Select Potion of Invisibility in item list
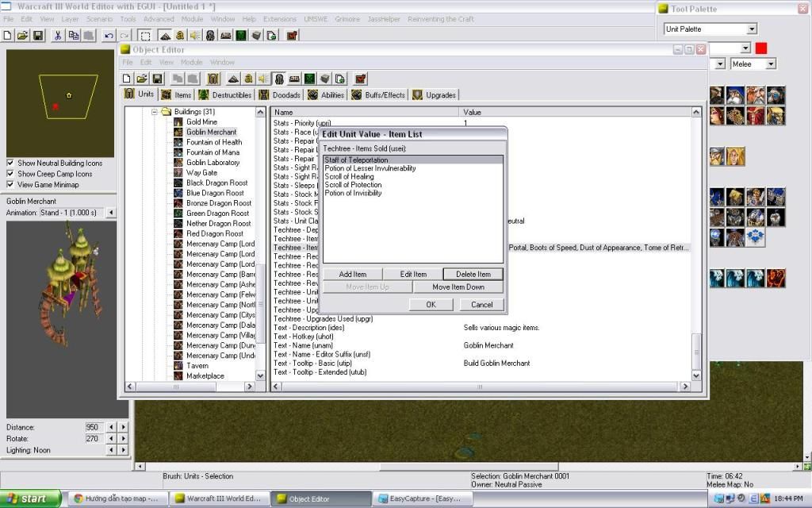This screenshot has height=508, width=812. click(x=353, y=193)
